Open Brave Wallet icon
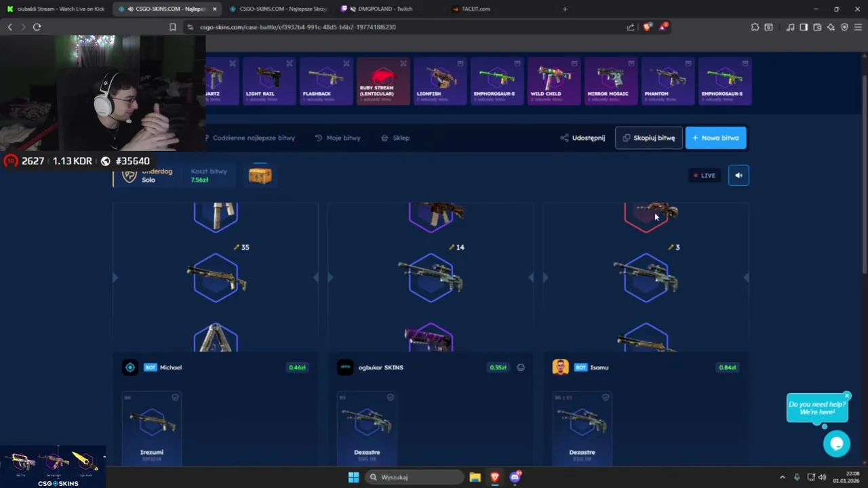The width and height of the screenshot is (868, 488). coord(817,27)
